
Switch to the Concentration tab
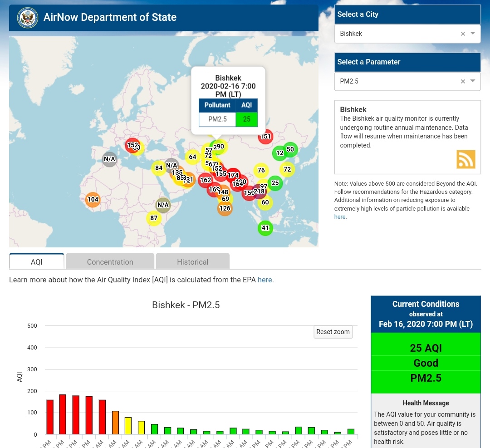click(x=110, y=262)
